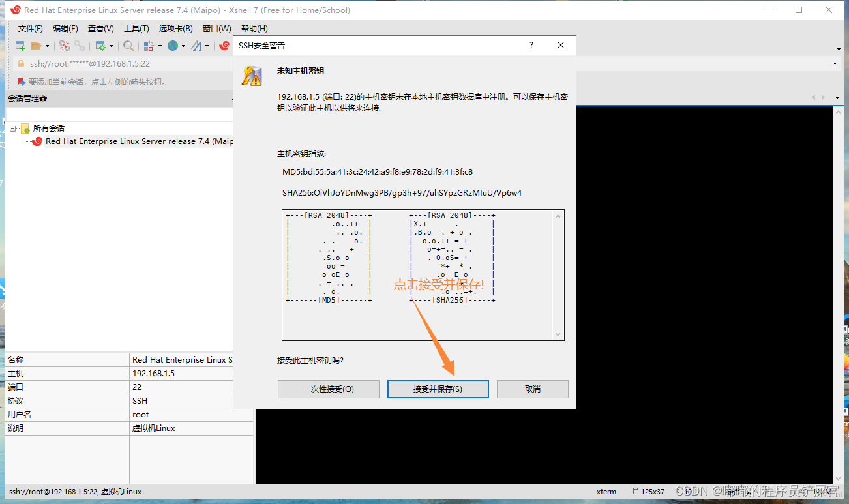The height and width of the screenshot is (504, 849).
Task: Click the Xshell swirl icon in title bar
Action: point(16,10)
